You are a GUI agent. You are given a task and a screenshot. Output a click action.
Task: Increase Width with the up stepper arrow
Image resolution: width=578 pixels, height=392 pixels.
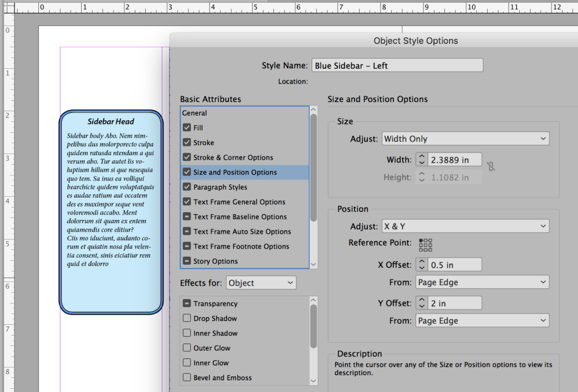point(422,157)
